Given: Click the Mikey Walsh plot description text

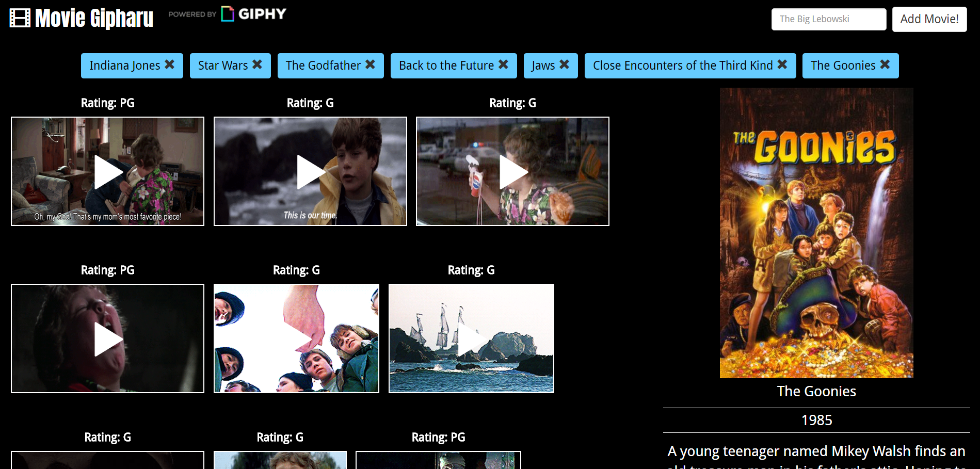Looking at the screenshot, I should [x=816, y=456].
